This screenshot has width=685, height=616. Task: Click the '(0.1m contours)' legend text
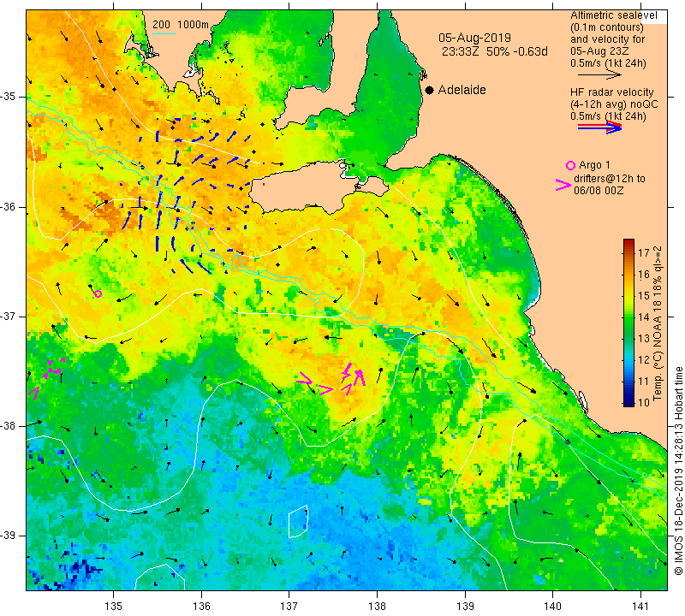pyautogui.click(x=606, y=27)
